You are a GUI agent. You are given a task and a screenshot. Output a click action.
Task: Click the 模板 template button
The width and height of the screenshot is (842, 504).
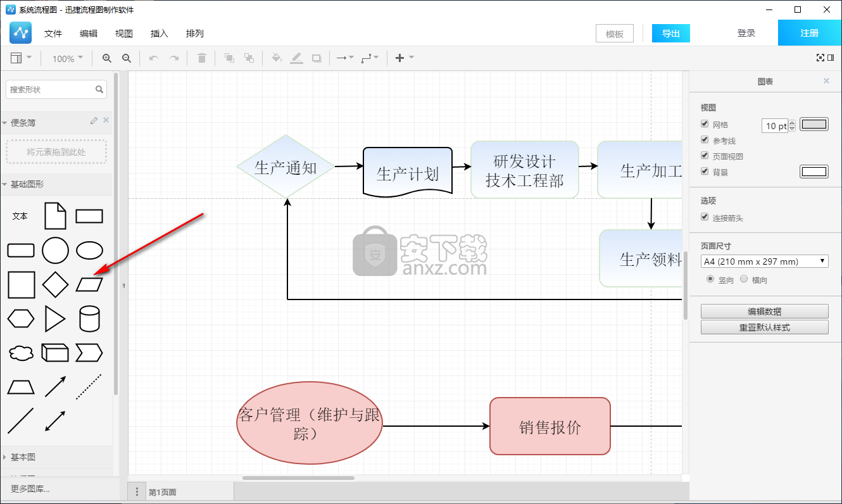point(615,34)
